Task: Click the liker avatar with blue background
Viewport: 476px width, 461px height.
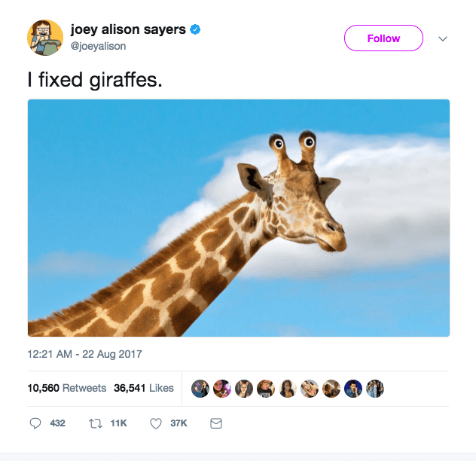Action: coord(353,389)
